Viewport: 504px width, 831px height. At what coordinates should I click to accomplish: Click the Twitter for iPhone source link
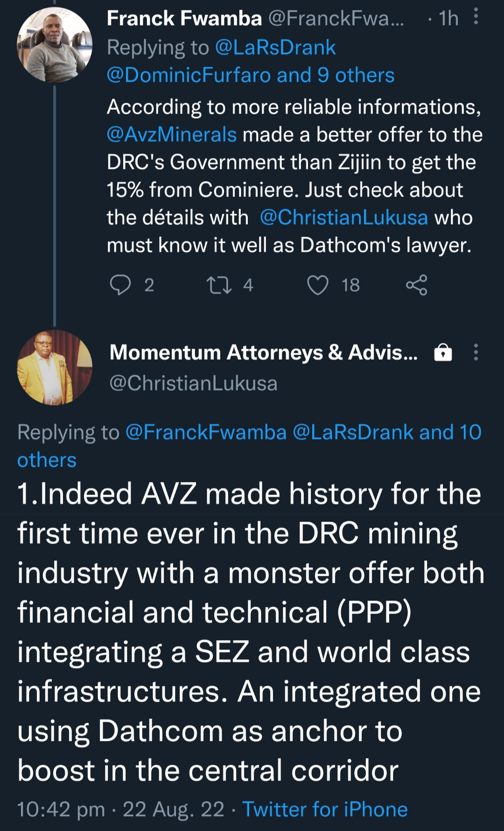(325, 809)
